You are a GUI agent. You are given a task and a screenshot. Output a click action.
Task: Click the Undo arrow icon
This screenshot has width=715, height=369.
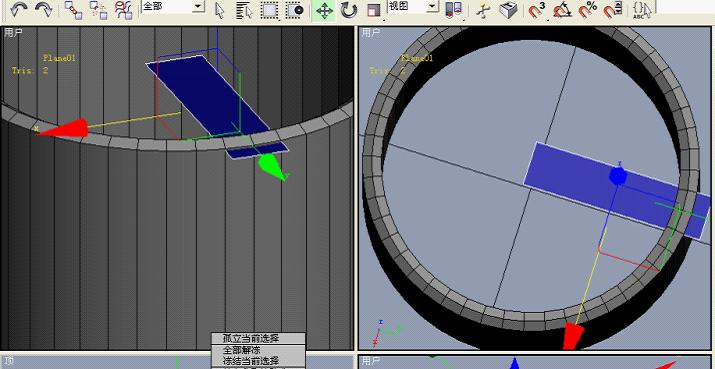[19, 10]
